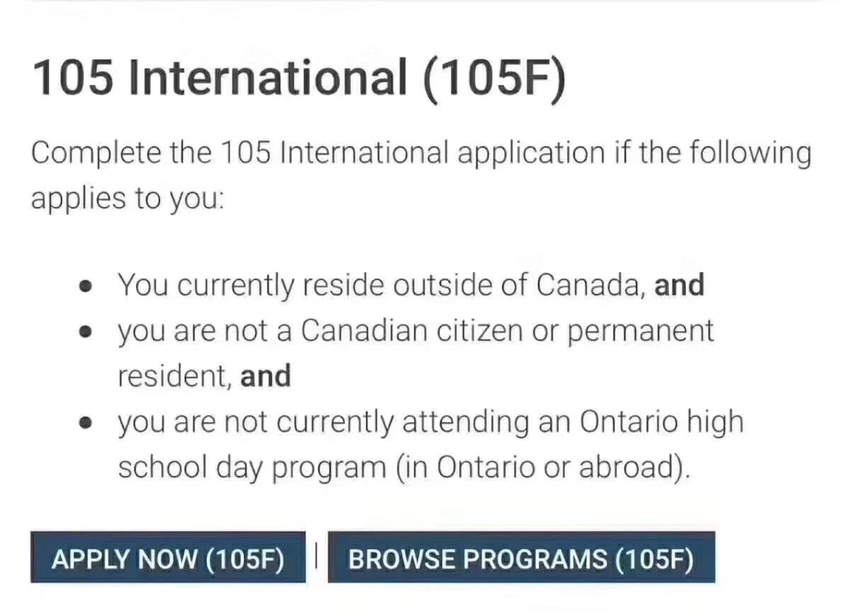Click the 'Complete the 105 International application' paragraph
The height and width of the screenshot is (616, 856).
pyautogui.click(x=421, y=153)
